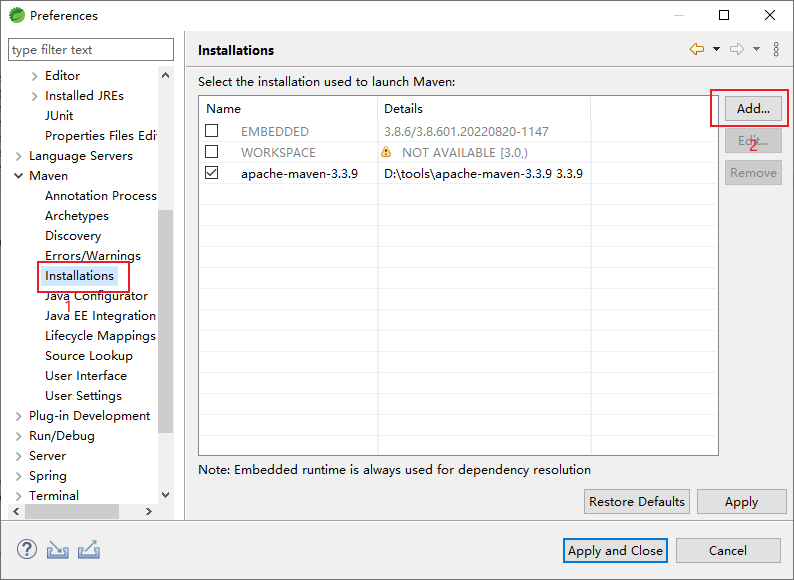
Task: Open Archetypes under Maven
Action: tap(76, 216)
